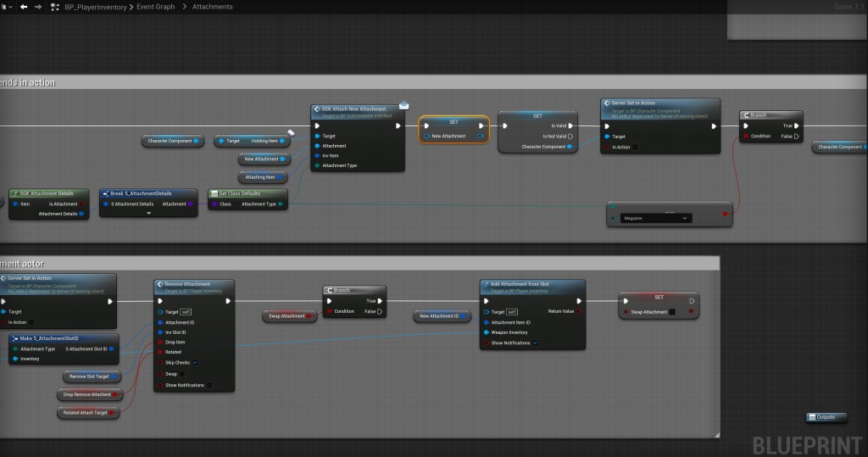Click the Add Attachment from Slot function icon
Screen dimensions: 868x457
coord(486,284)
